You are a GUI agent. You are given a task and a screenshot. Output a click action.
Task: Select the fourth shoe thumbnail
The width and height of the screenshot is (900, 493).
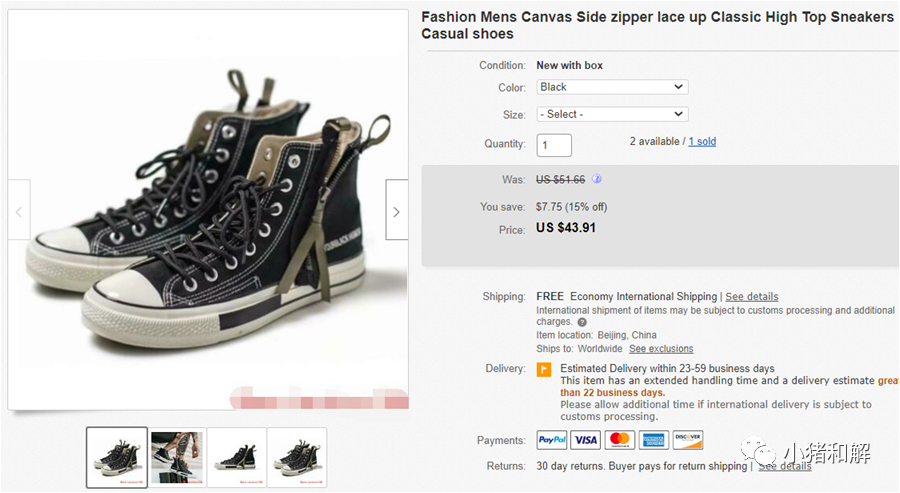point(297,458)
